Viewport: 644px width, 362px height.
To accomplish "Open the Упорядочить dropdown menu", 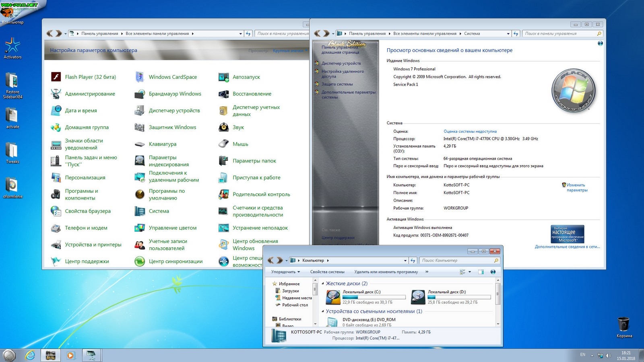I will 285,272.
